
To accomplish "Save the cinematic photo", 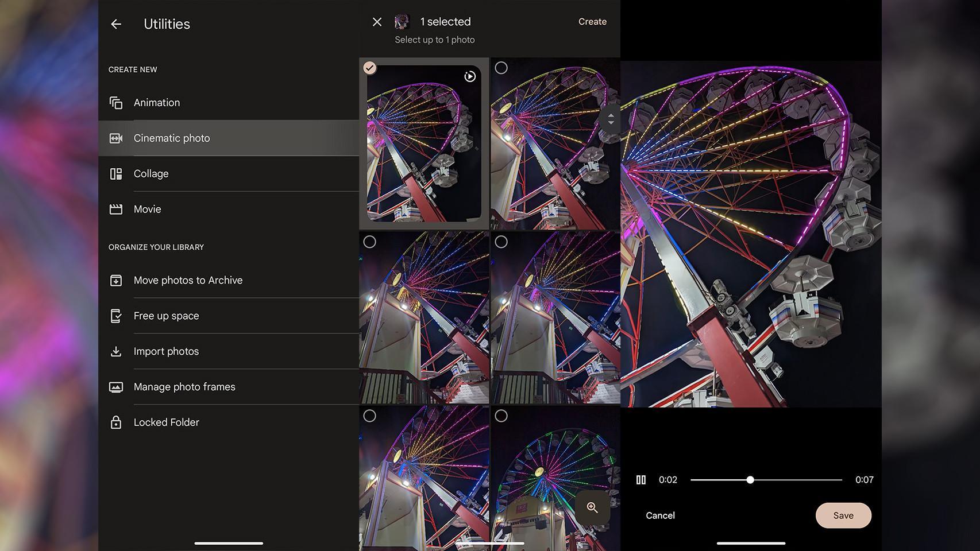I will pos(843,515).
